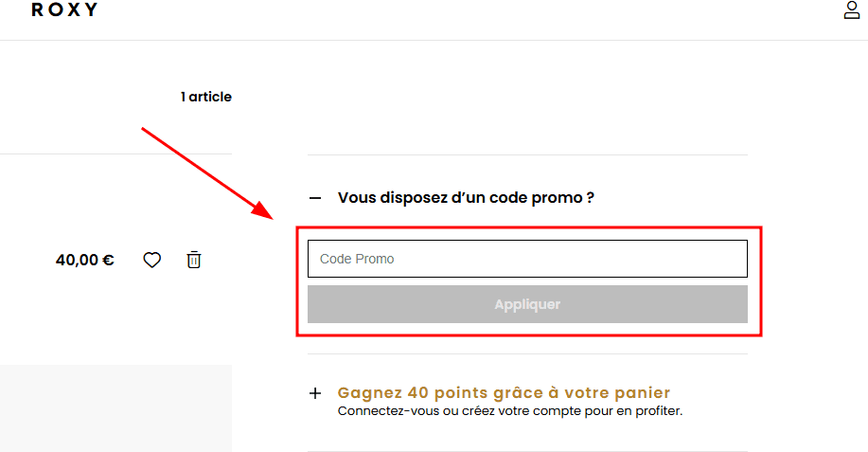
Task: Collapse promo code section with minus icon
Action: (x=315, y=198)
